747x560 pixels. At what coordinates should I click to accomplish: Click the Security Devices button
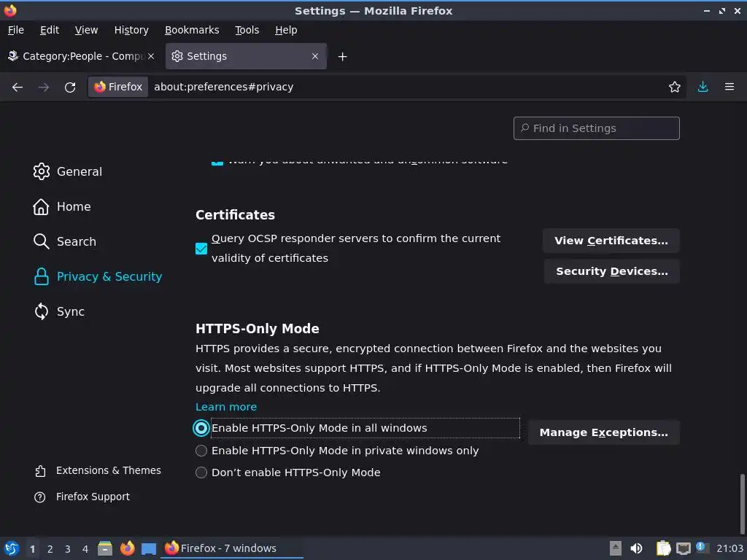pos(612,271)
